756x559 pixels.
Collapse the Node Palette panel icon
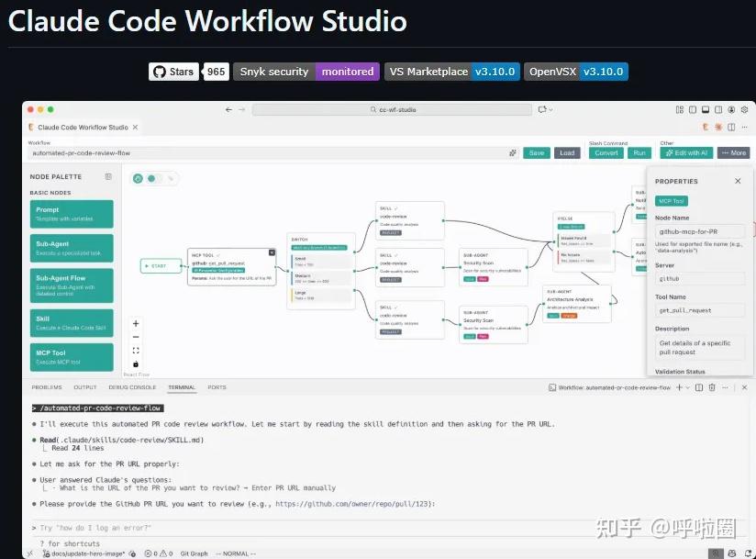pyautogui.click(x=108, y=176)
